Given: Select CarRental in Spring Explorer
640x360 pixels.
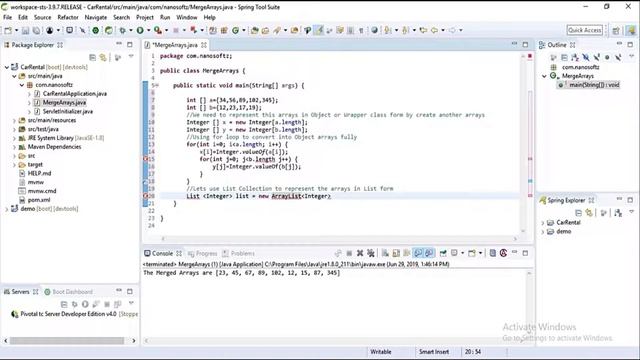Looking at the screenshot, I should pyautogui.click(x=568, y=222).
